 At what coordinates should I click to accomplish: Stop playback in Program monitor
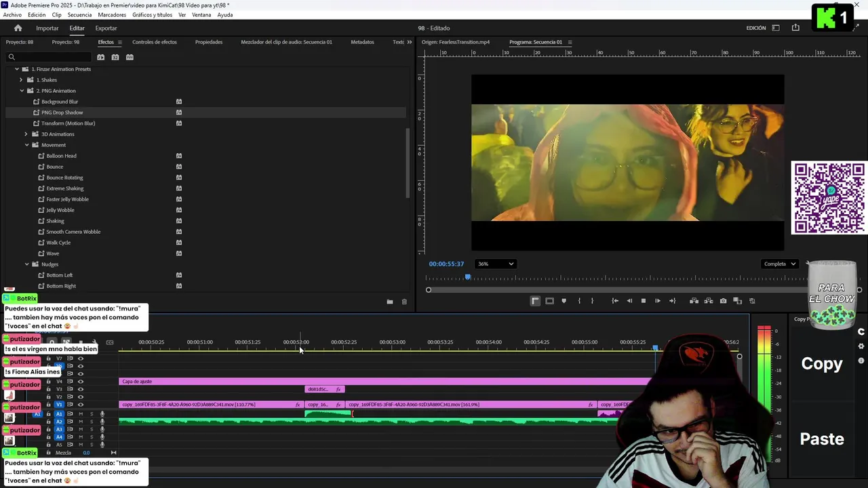click(x=644, y=301)
